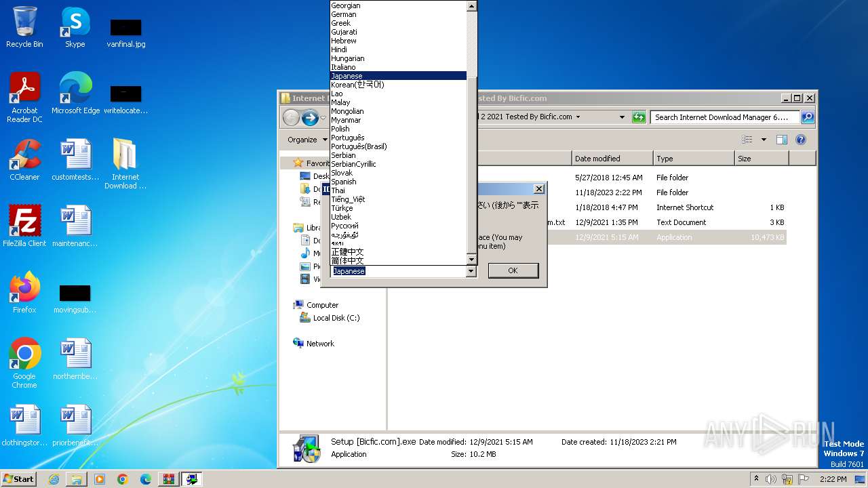Open the language combo box arrow

(471, 271)
